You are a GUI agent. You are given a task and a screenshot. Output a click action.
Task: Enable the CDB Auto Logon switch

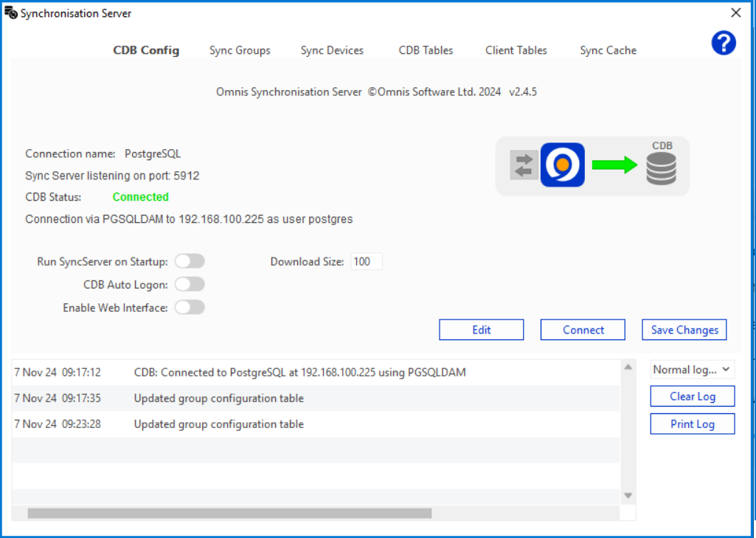click(190, 284)
